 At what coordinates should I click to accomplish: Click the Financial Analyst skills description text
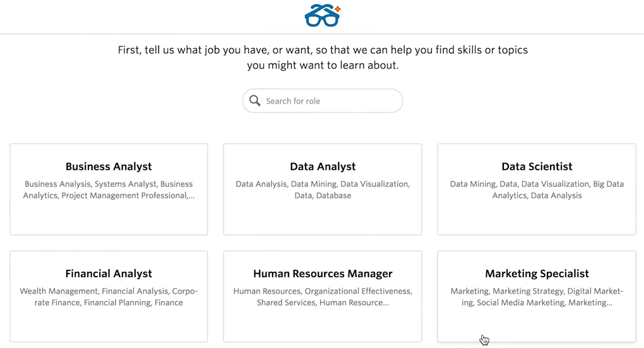[x=109, y=297]
